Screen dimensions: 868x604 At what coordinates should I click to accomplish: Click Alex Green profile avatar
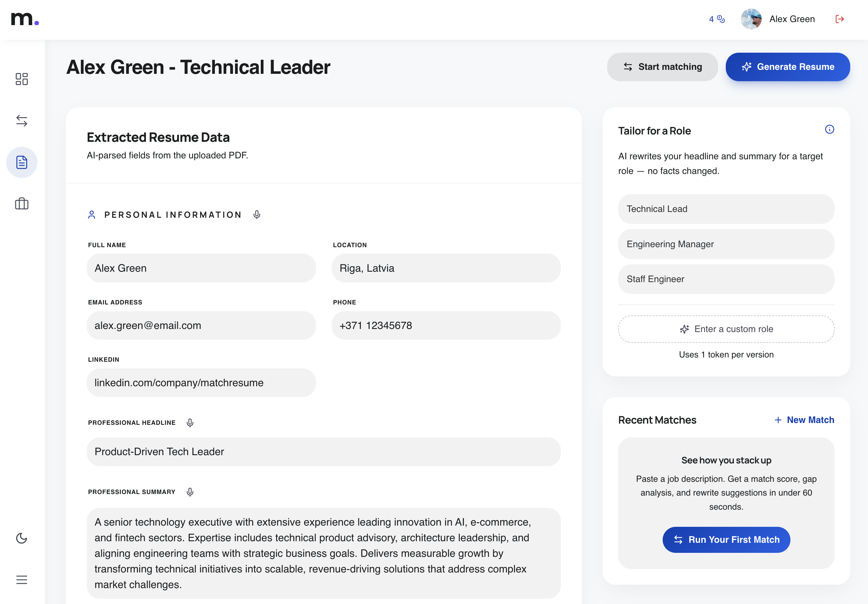[x=751, y=19]
